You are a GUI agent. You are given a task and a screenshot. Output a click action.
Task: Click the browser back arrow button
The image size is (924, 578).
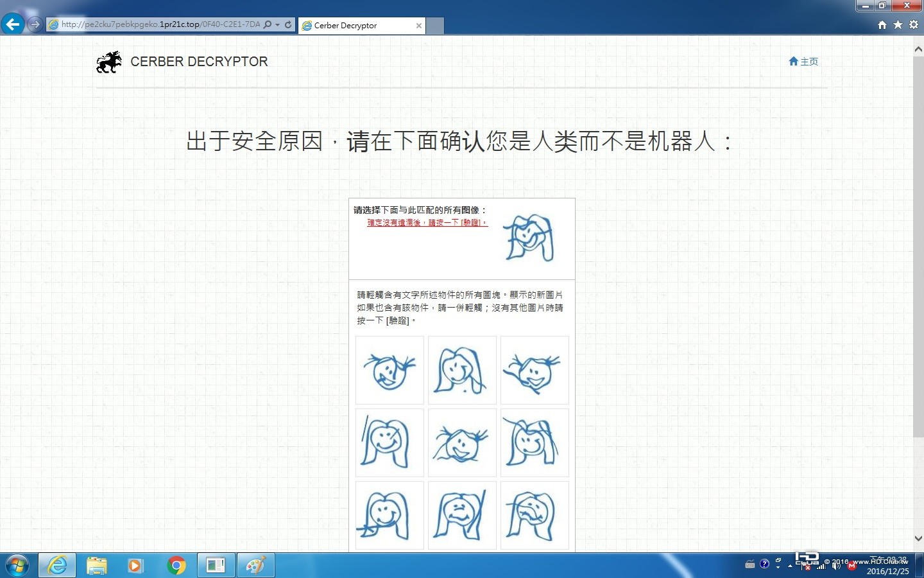[12, 24]
